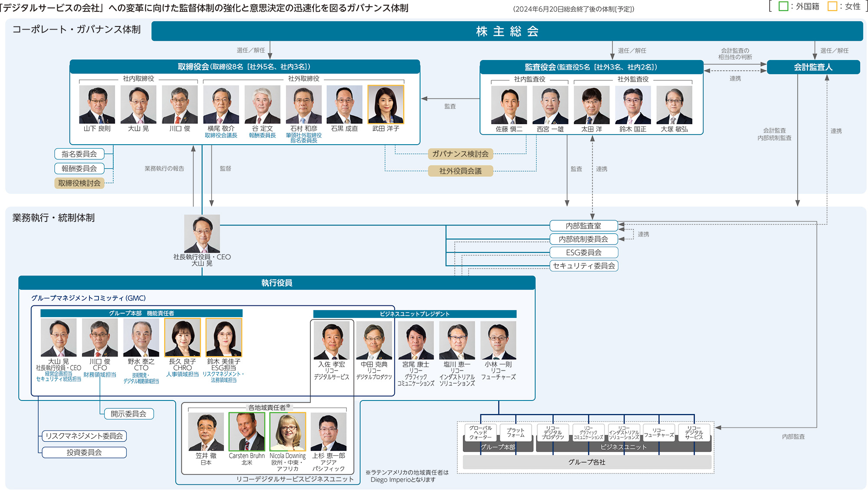This screenshot has height=490, width=868.
Task: Click the ESG委員会 box
Action: tap(584, 252)
